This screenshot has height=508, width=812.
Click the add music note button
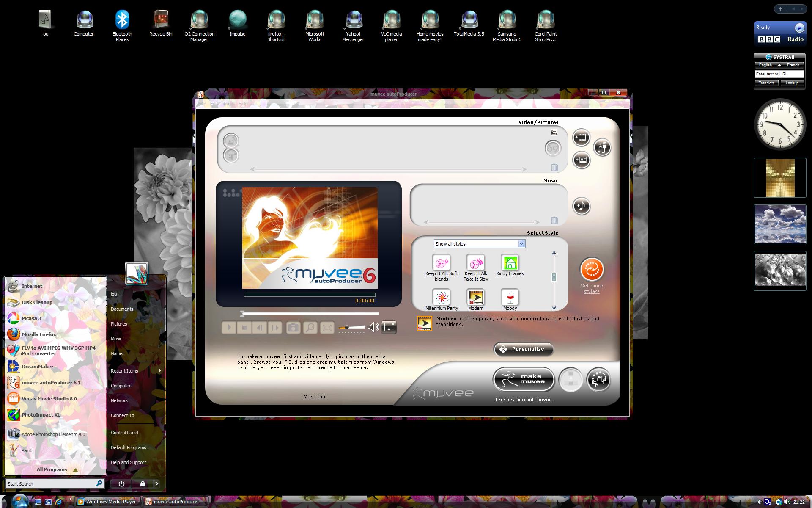(x=581, y=206)
